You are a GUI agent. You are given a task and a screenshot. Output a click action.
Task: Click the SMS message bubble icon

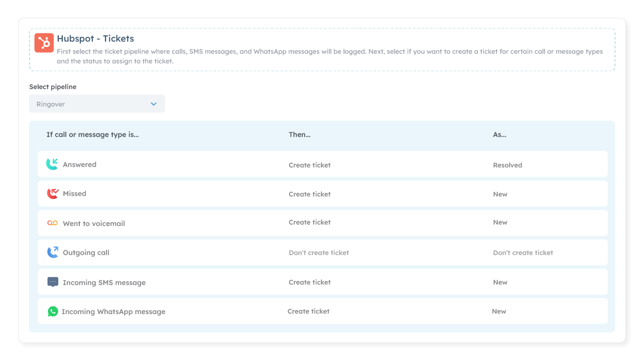tap(53, 282)
